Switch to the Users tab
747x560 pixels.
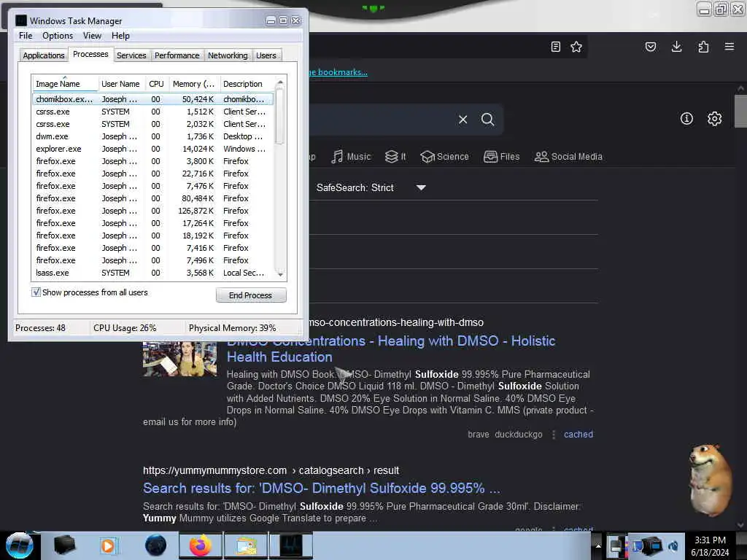click(266, 55)
